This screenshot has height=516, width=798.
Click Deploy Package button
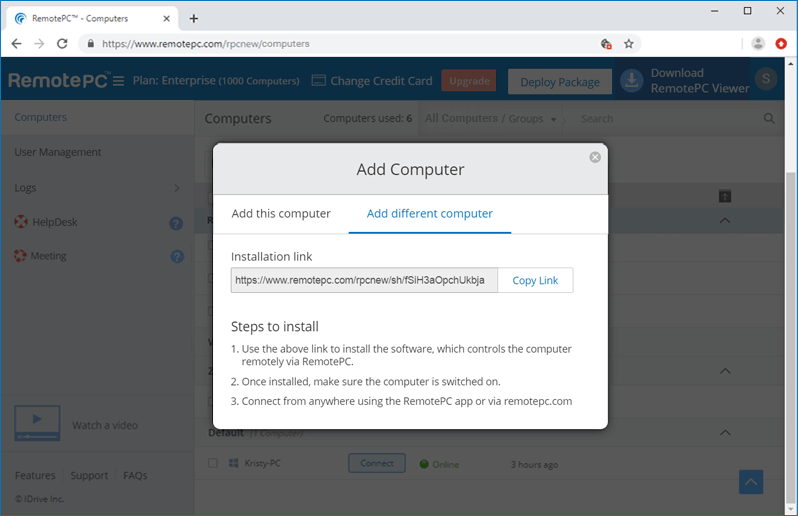point(560,82)
